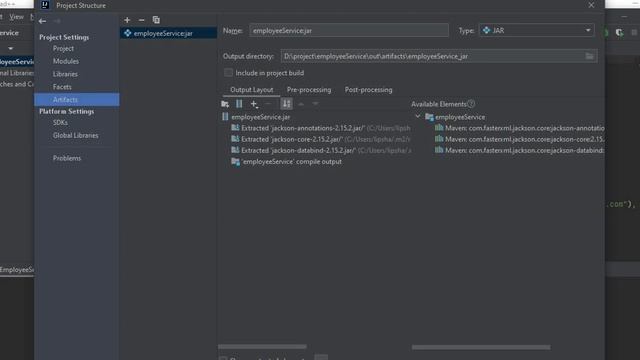The width and height of the screenshot is (640, 360).
Task: Select Extracted jackson-annotations-2.15.2.jar entry
Action: pyautogui.click(x=321, y=128)
